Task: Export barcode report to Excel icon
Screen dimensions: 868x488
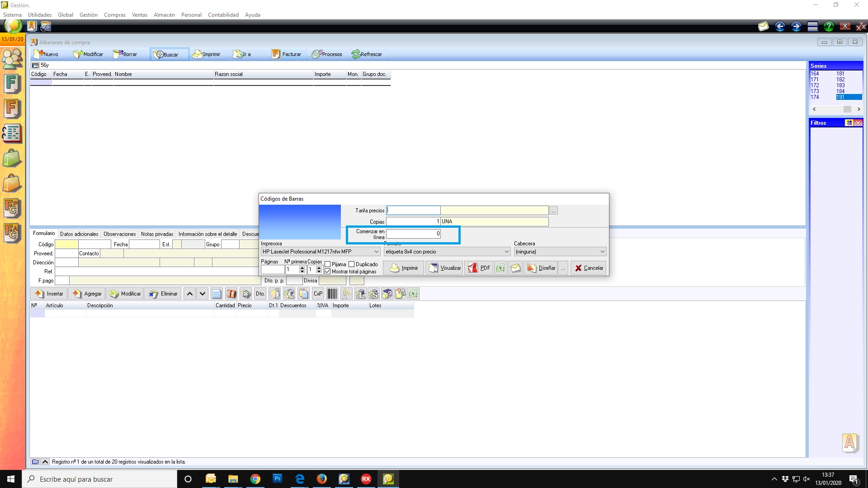Action: pos(500,268)
